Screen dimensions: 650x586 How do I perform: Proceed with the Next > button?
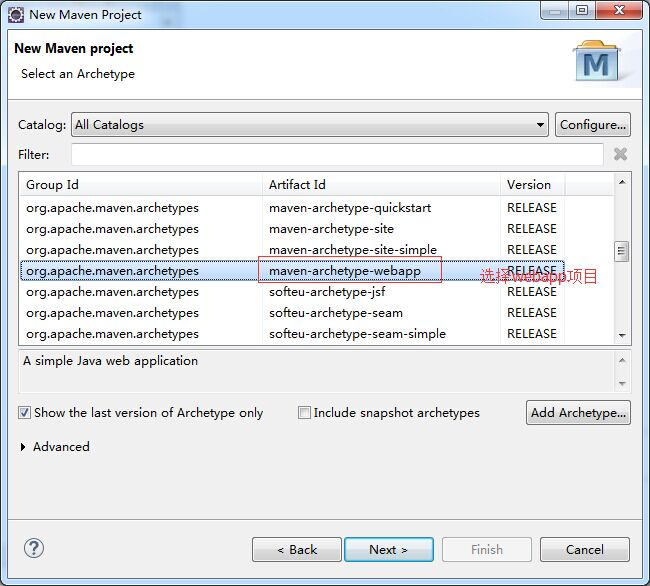point(389,550)
